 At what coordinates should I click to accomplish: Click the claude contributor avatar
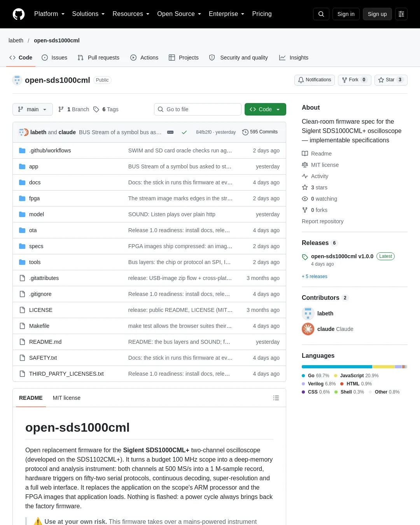tap(308, 329)
